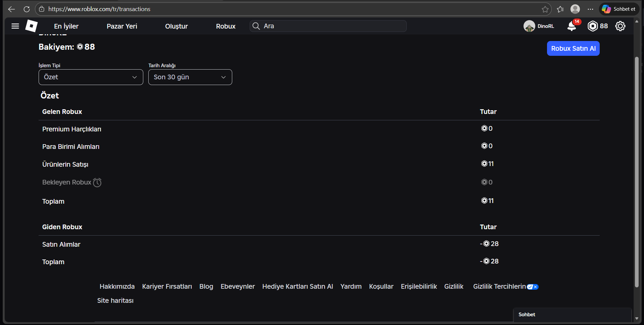Open Hediye Kartları Satın Al link

pyautogui.click(x=298, y=286)
